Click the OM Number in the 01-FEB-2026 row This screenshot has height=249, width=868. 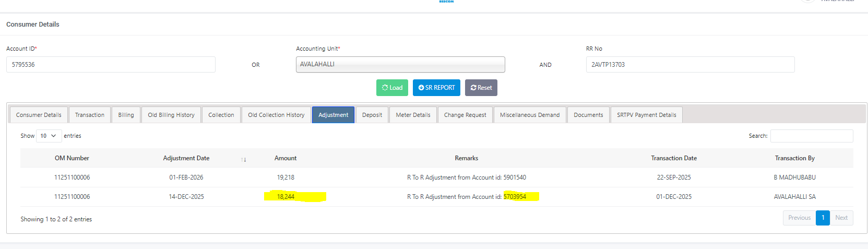[x=72, y=177]
